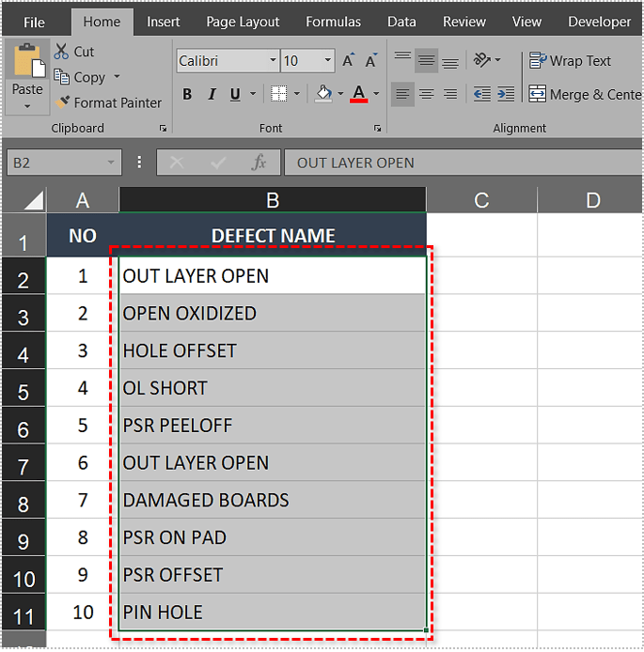Viewport: 644px width, 652px height.
Task: Open the font size dropdown
Action: coord(328,61)
